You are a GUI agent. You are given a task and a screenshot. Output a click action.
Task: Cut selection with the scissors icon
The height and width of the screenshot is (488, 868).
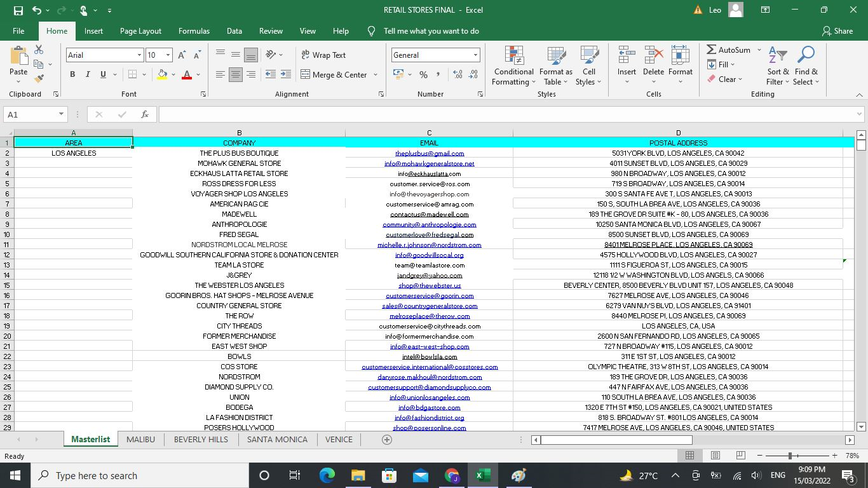(x=39, y=50)
